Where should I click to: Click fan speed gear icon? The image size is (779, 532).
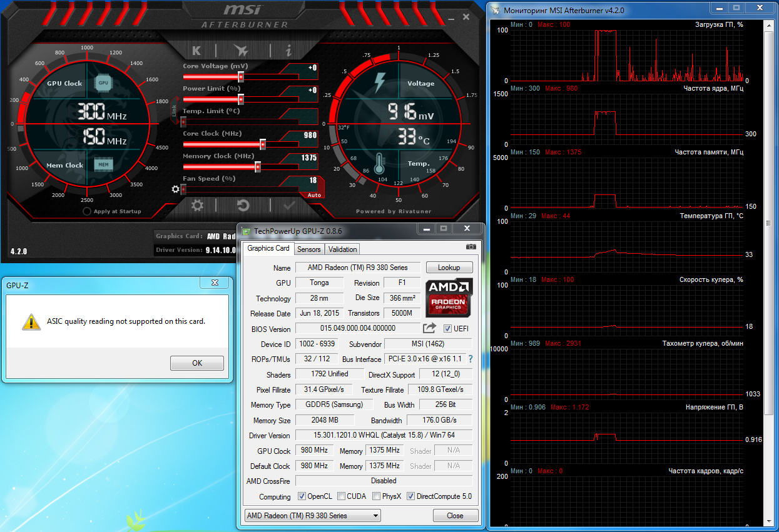pyautogui.click(x=176, y=189)
